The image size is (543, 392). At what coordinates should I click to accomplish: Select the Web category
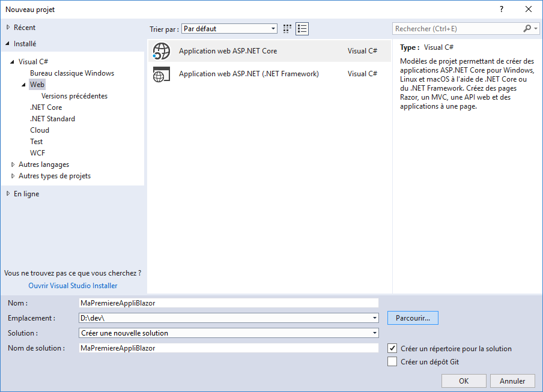point(37,85)
